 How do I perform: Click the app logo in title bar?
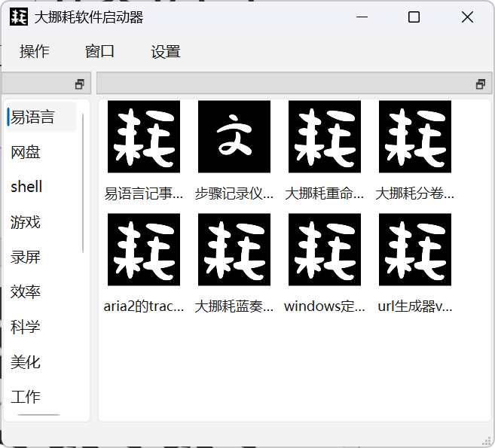19,17
